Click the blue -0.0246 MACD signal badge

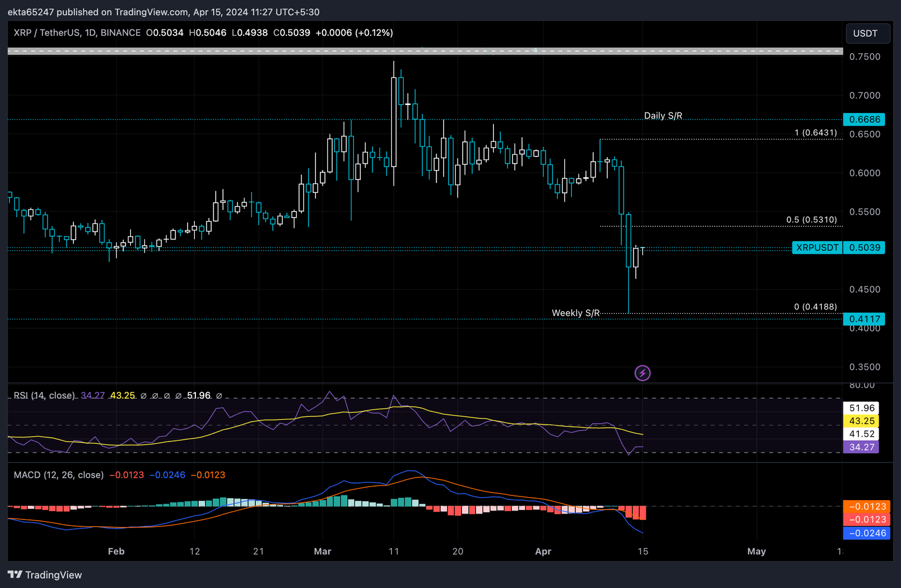[x=866, y=533]
